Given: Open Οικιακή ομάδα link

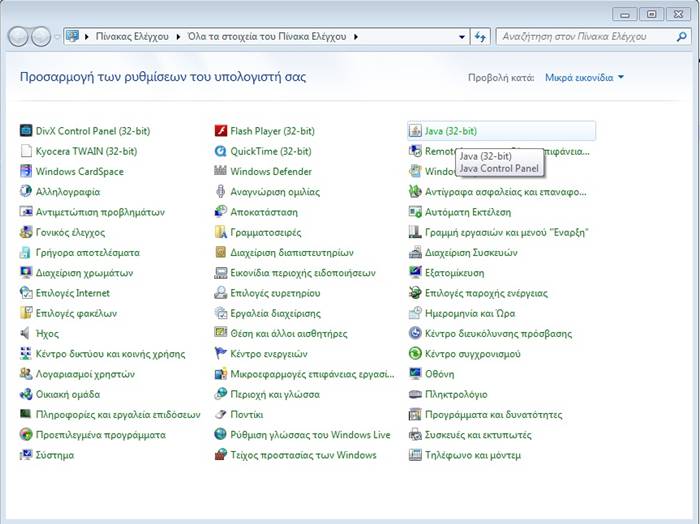Looking at the screenshot, I should pyautogui.click(x=68, y=395).
